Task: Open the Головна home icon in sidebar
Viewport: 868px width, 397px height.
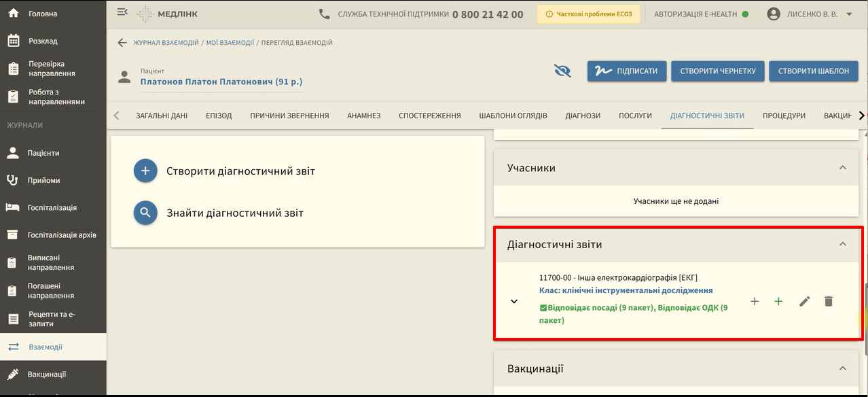Action: pos(14,14)
